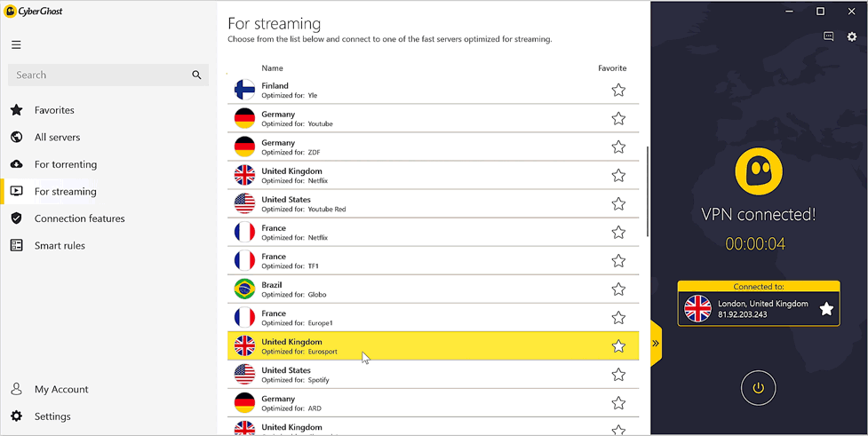Click the My Account person icon
This screenshot has height=436, width=868.
coord(17,389)
